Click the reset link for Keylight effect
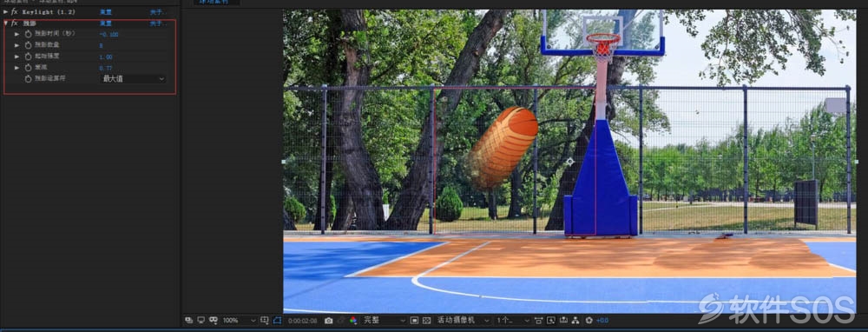Viewport: 868px width, 332px height. (105, 11)
